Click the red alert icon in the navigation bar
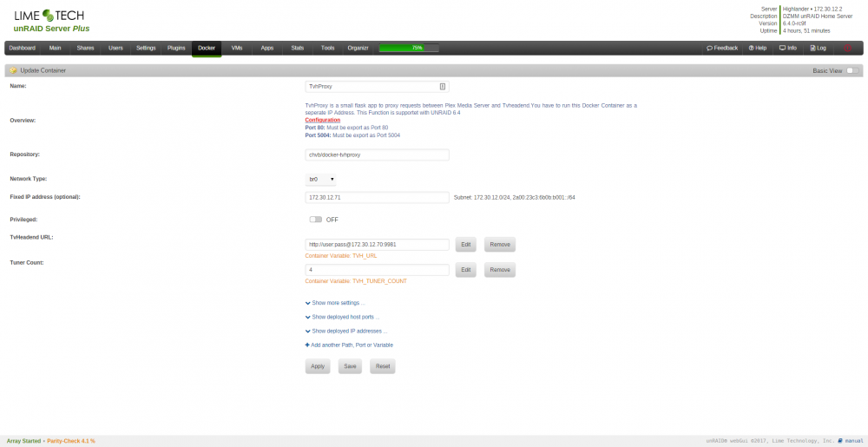The width and height of the screenshot is (868, 447). point(847,48)
